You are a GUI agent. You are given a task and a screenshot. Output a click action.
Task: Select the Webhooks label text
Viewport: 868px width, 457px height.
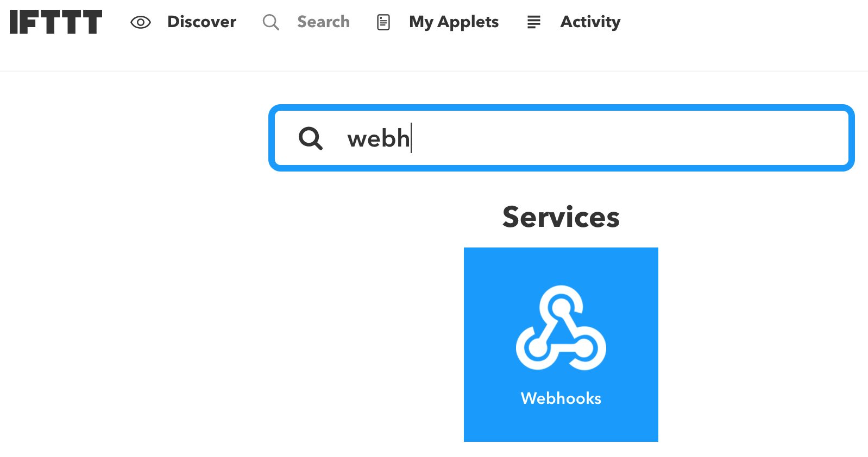coord(561,398)
